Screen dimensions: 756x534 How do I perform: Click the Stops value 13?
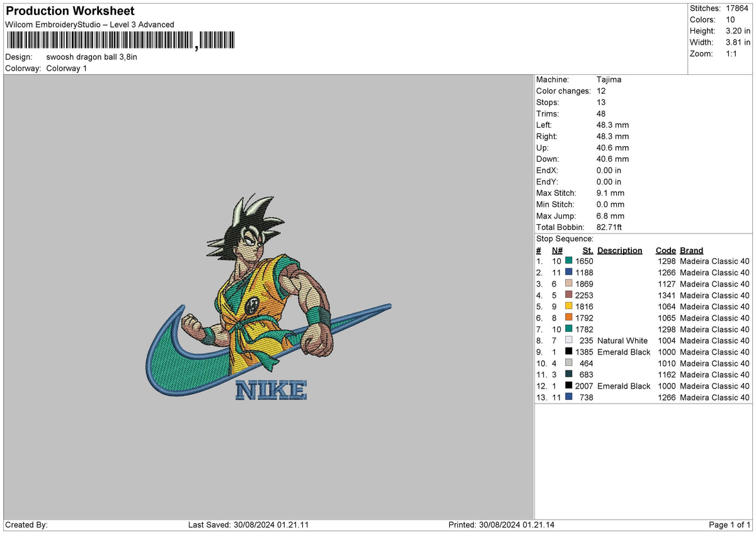pyautogui.click(x=601, y=102)
